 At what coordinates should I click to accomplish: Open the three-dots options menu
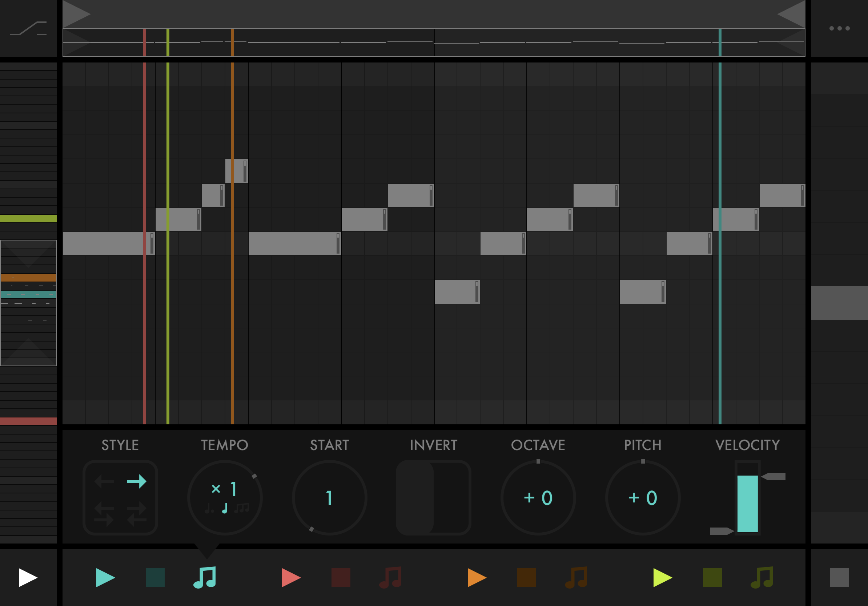coord(839,28)
